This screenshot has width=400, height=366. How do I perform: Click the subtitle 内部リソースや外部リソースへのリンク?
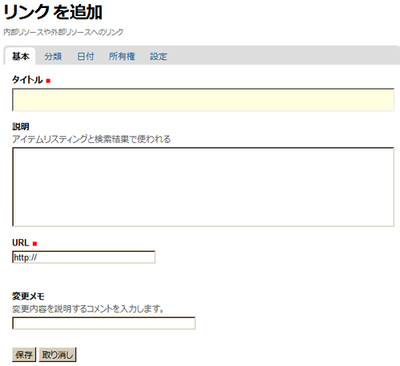(x=63, y=32)
